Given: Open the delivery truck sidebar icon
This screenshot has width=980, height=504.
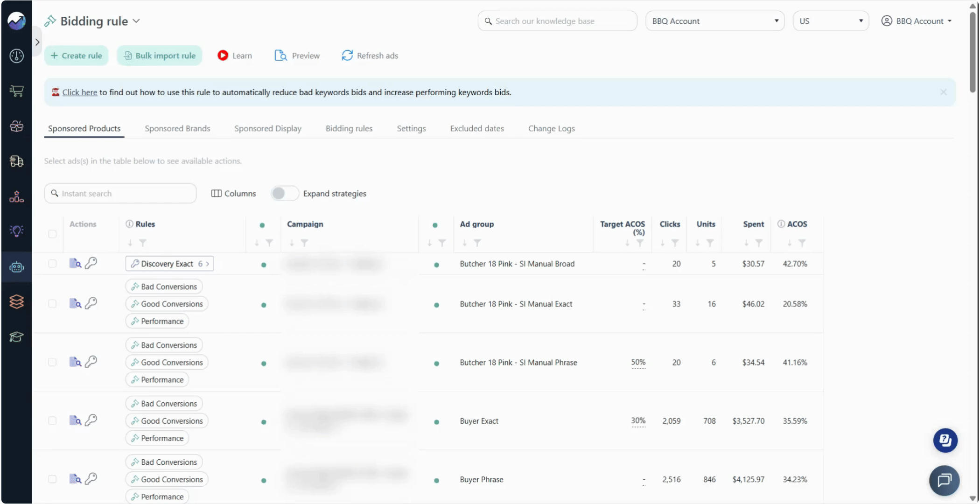Looking at the screenshot, I should [x=17, y=161].
